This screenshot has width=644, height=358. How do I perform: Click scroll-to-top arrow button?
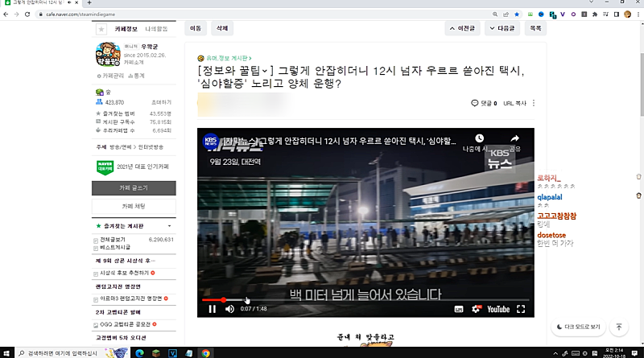tap(619, 327)
